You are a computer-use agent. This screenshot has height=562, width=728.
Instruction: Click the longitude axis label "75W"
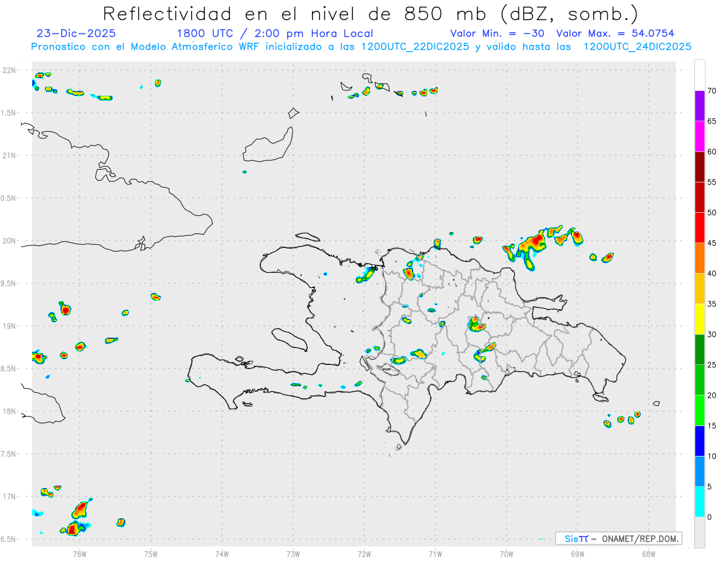coord(151,554)
